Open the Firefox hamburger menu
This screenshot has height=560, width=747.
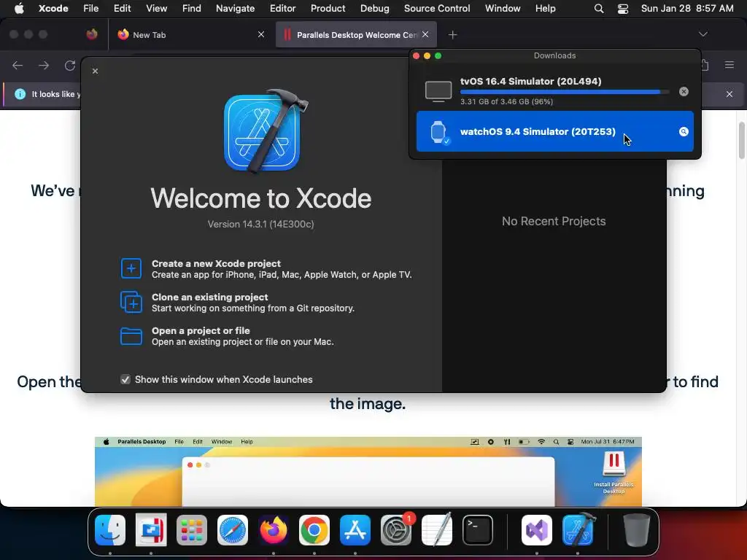point(729,65)
